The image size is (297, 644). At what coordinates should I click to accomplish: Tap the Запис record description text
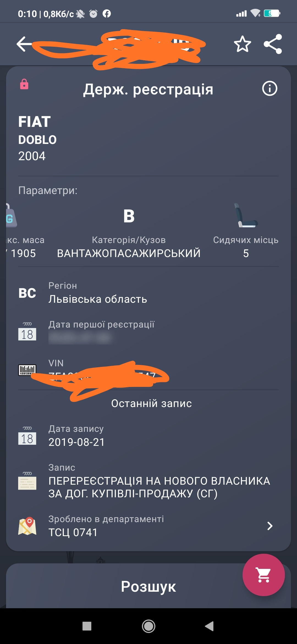(x=159, y=487)
